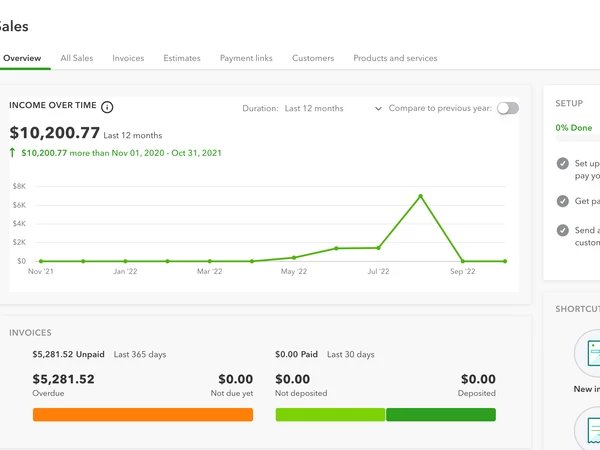This screenshot has height=450, width=600.
Task: Click the dark green Deposited bar
Action: tap(440, 414)
